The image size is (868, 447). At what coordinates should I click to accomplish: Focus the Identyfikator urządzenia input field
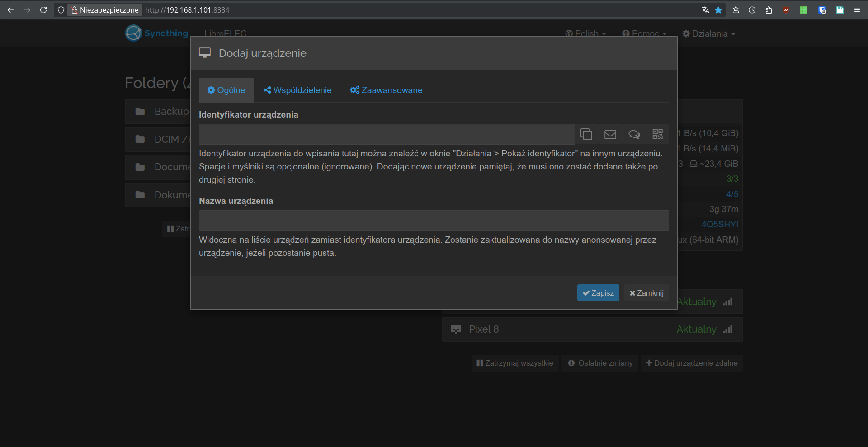pyautogui.click(x=386, y=134)
